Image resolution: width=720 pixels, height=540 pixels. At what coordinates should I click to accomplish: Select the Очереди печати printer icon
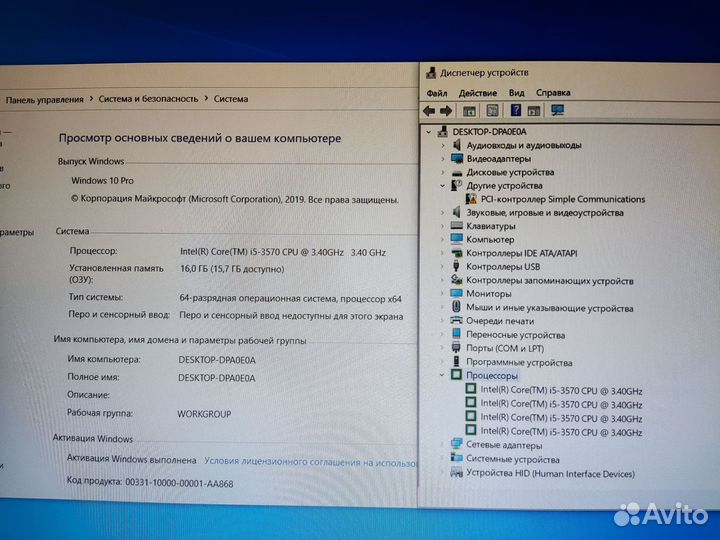456,320
